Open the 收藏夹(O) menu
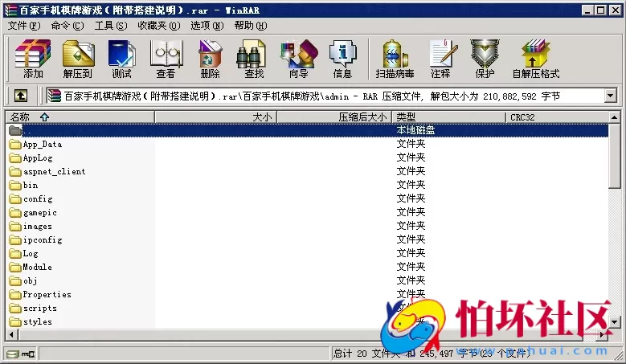626x364 pixels. (x=159, y=26)
